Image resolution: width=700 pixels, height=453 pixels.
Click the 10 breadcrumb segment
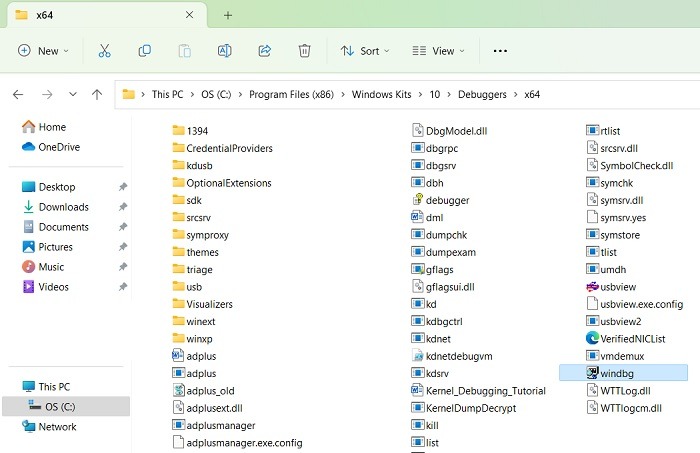(435, 95)
